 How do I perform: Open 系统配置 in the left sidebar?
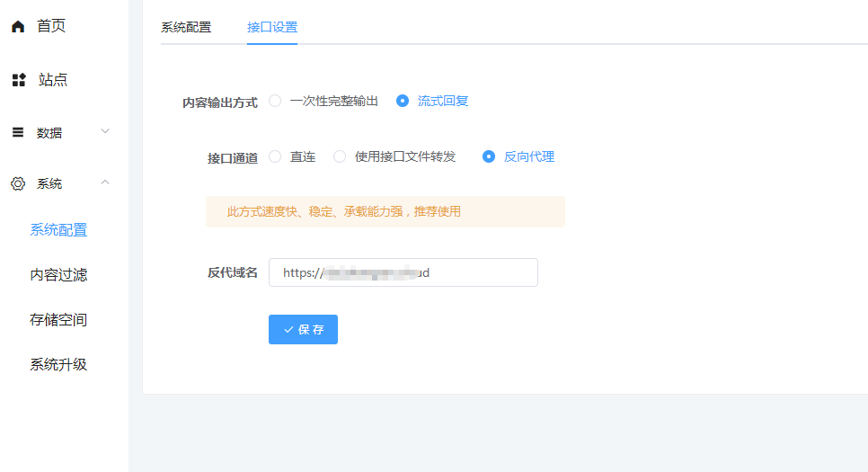click(58, 230)
